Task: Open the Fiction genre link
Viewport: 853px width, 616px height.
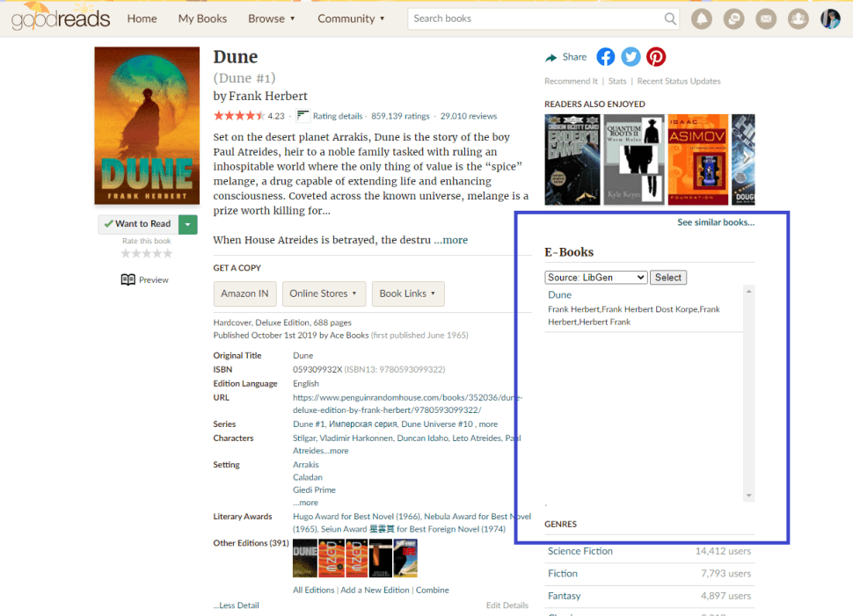Action: tap(563, 573)
